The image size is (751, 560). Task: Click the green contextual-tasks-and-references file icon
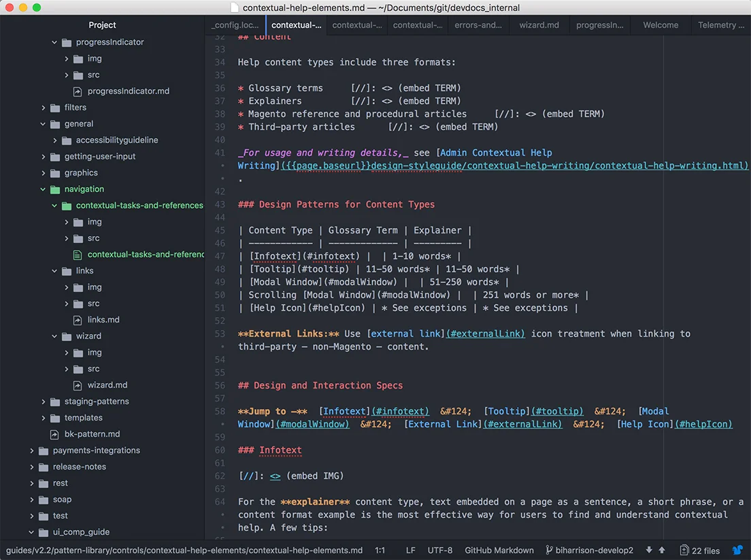77,254
